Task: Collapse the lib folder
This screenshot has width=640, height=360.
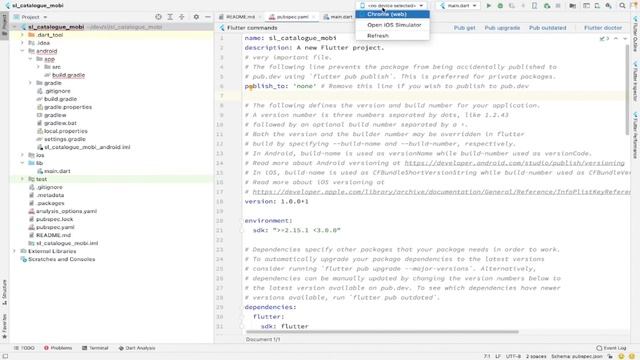Action: 22,163
